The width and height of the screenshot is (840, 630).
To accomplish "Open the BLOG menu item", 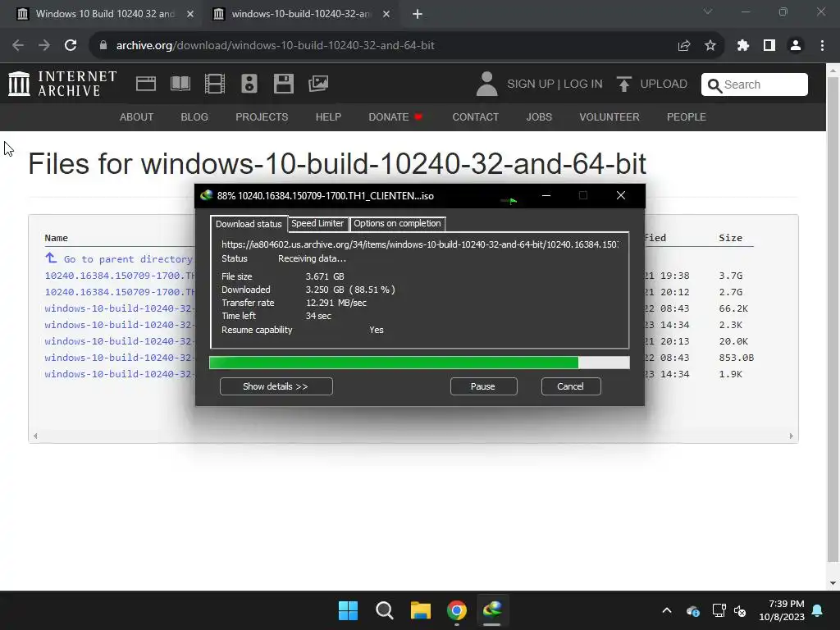I will tap(194, 116).
